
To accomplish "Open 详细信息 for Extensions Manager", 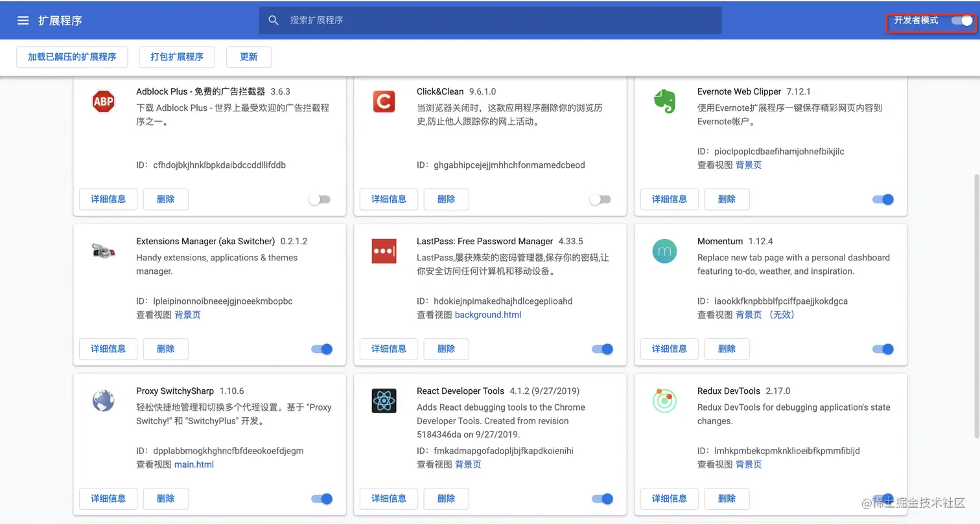I will [108, 349].
